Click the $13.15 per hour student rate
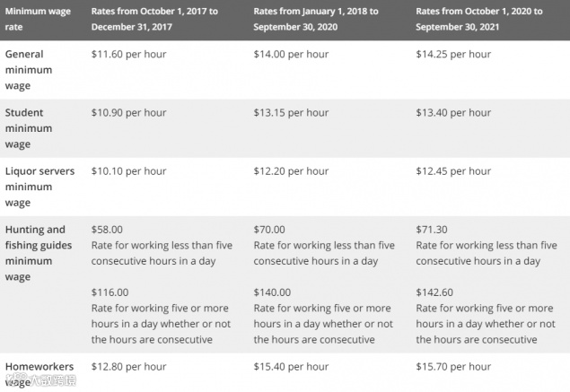 click(291, 113)
